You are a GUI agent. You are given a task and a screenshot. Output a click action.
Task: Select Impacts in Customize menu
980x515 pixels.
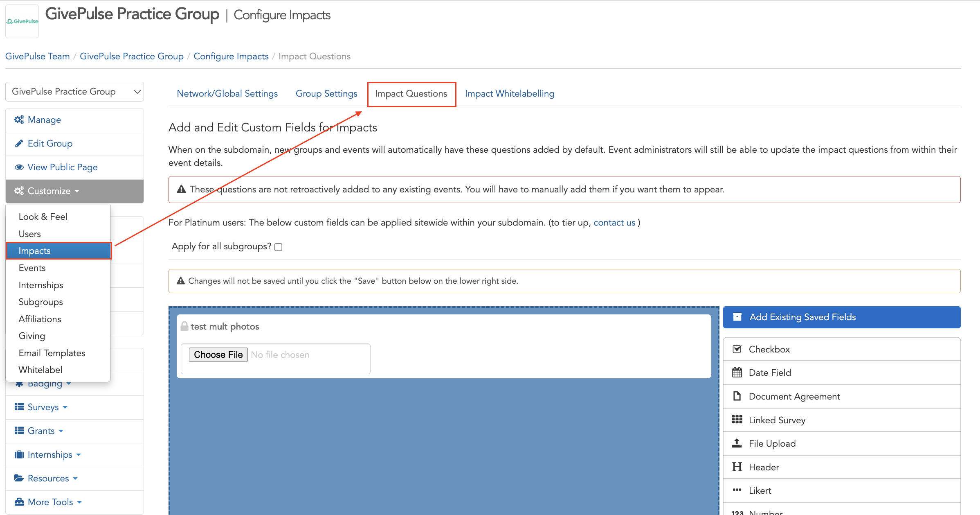click(x=58, y=251)
